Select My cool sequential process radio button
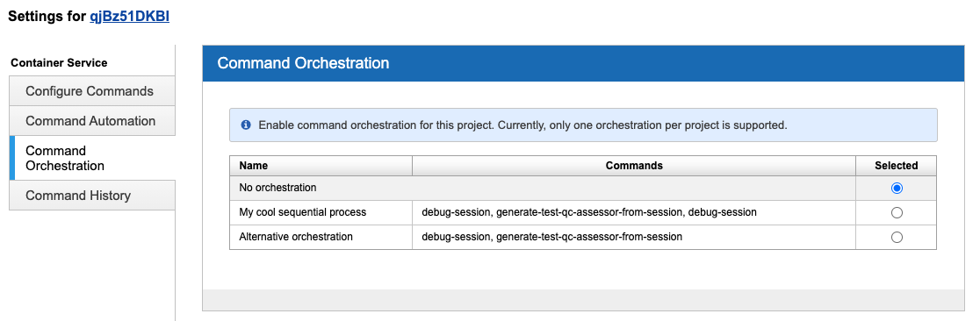Screen dimensions: 980x321 click(x=897, y=212)
